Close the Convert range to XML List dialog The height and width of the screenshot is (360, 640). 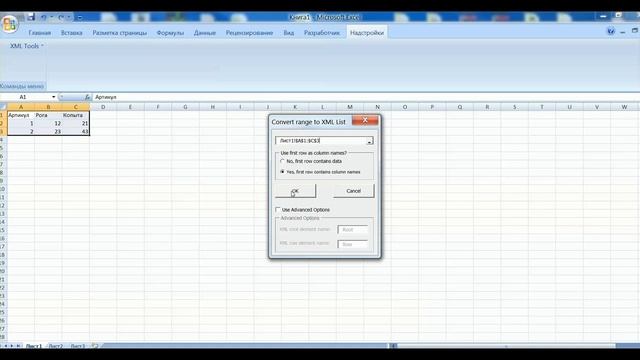(x=365, y=120)
